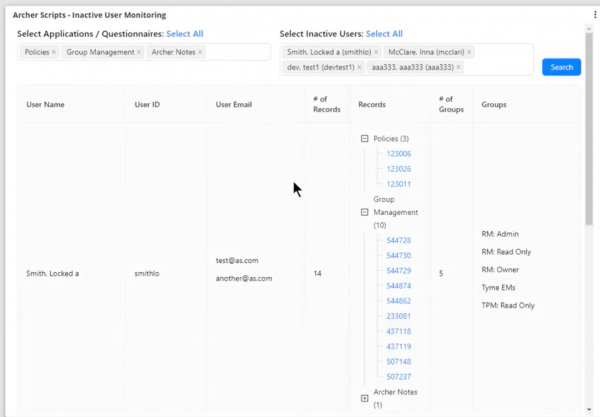Select the user name Smith, Locked a cell
The image size is (600, 417).
pyautogui.click(x=52, y=274)
